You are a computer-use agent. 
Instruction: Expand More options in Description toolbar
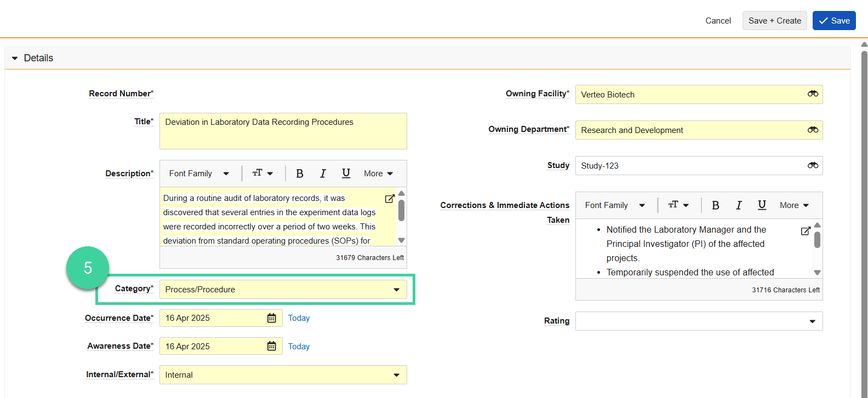point(379,174)
